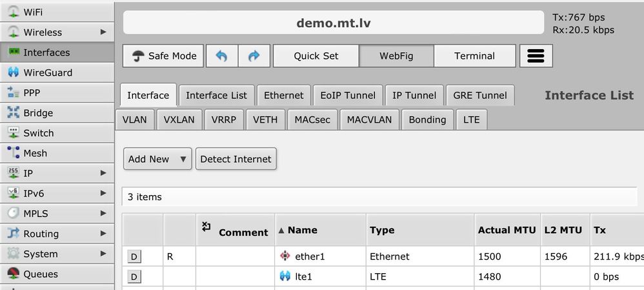This screenshot has height=290, width=644.
Task: Open the Terminal button
Action: pos(474,56)
